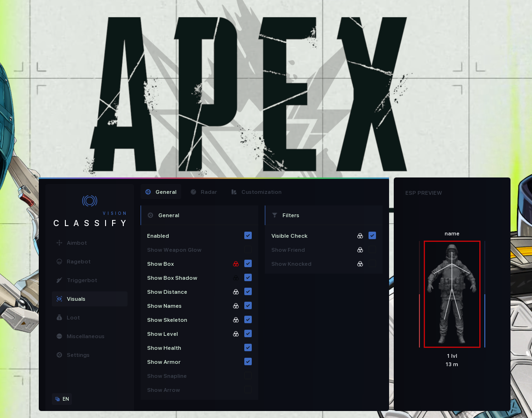Viewport: 532px width, 418px height.
Task: Open color picker for Show Knocked
Action: coord(360,264)
